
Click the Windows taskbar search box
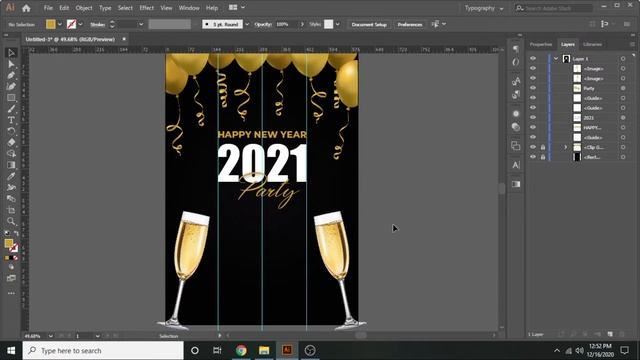point(103,350)
